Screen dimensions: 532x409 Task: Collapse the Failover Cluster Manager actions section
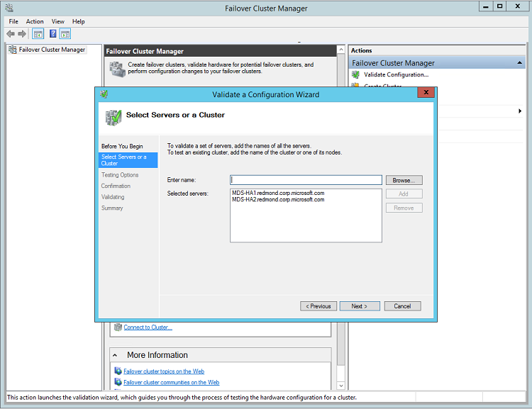[519, 63]
